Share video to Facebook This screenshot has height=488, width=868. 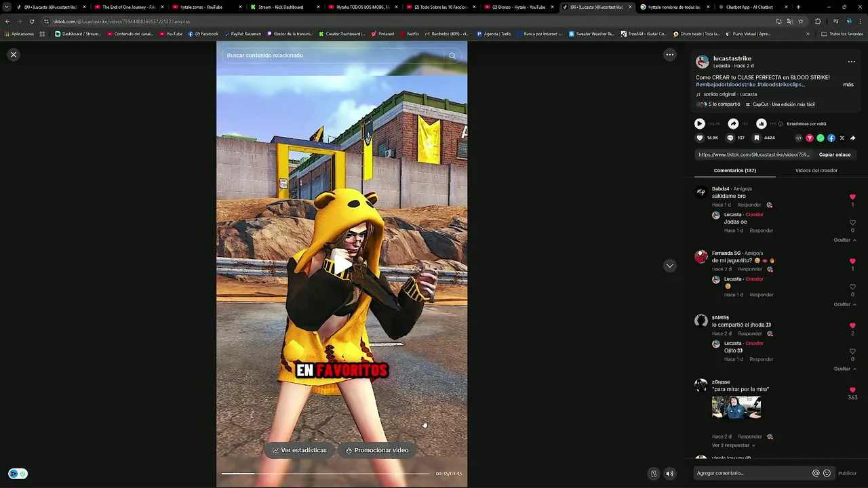(x=831, y=138)
